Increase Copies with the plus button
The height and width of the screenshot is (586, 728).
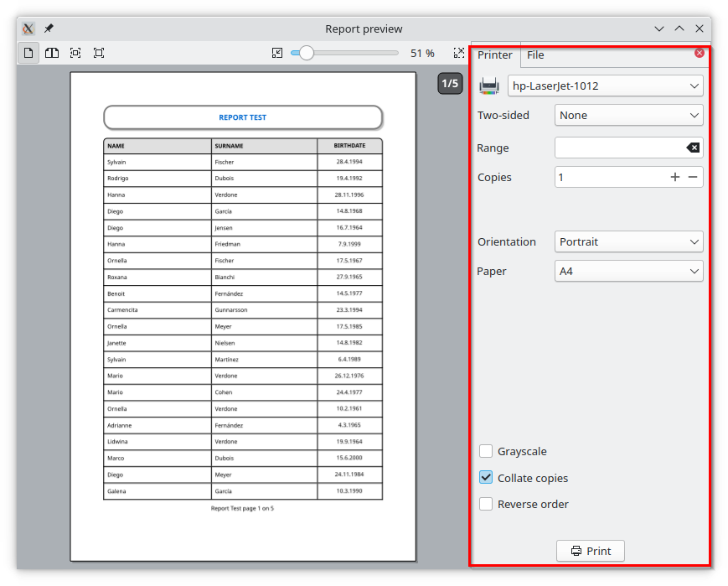coord(675,177)
